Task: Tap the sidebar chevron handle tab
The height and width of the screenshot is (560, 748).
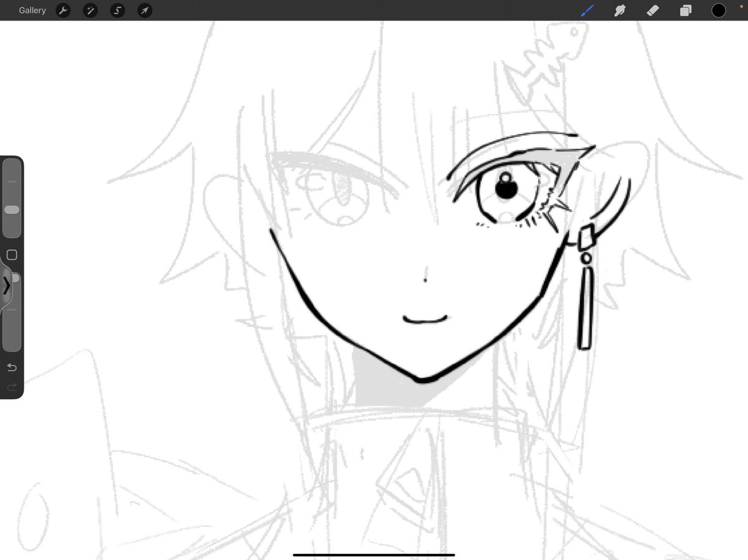Action: pos(6,286)
